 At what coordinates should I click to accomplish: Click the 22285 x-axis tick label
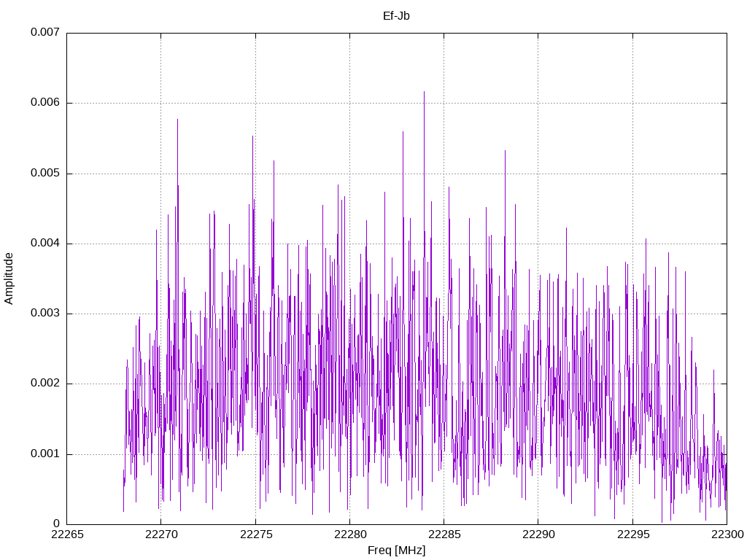(x=444, y=534)
